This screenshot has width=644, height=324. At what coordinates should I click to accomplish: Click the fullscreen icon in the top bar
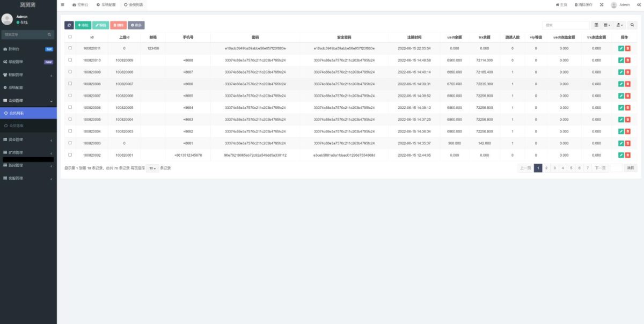(602, 5)
